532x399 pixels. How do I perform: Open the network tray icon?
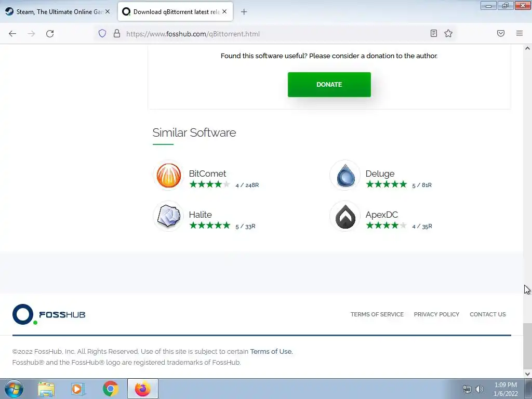click(x=467, y=389)
